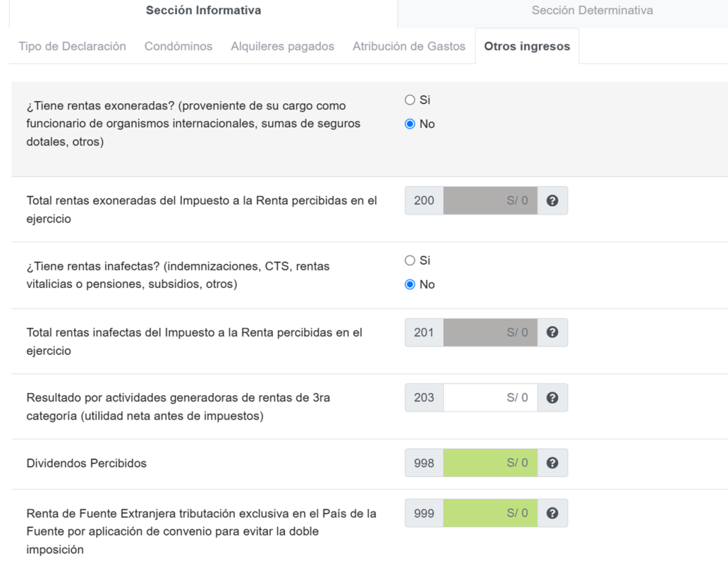Switch to Sección Determinativa tab
728x561 pixels.
592,10
